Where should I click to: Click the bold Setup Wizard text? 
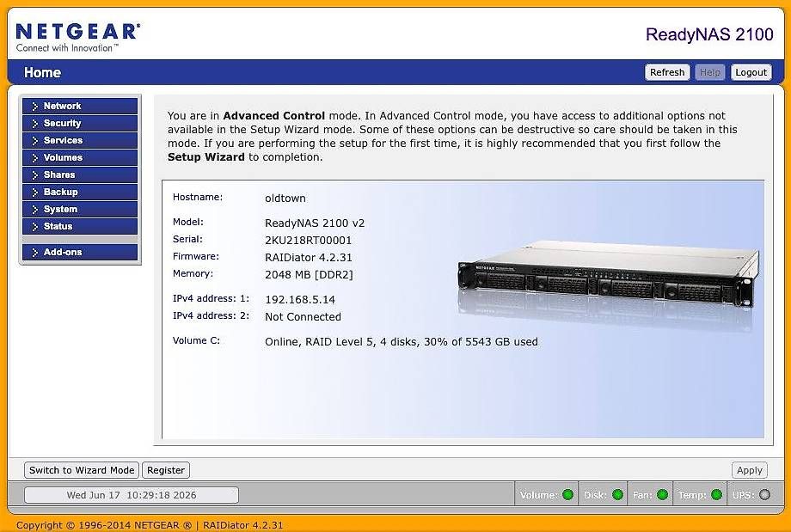[x=205, y=156]
